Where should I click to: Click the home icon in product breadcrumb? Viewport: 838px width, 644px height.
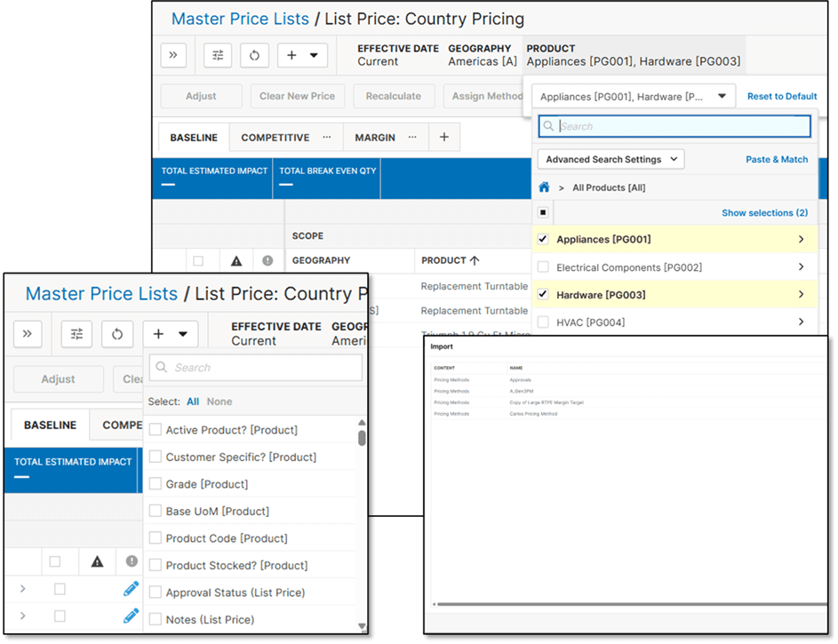tap(545, 187)
